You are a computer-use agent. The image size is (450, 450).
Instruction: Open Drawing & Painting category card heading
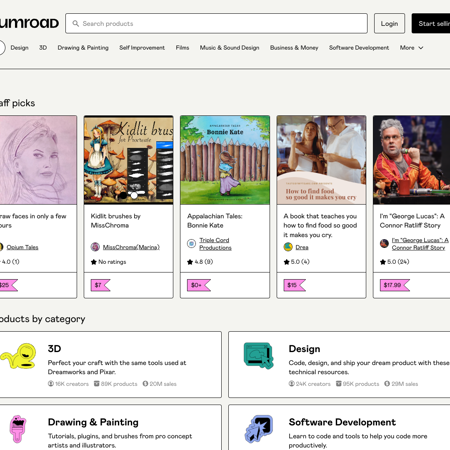93,422
